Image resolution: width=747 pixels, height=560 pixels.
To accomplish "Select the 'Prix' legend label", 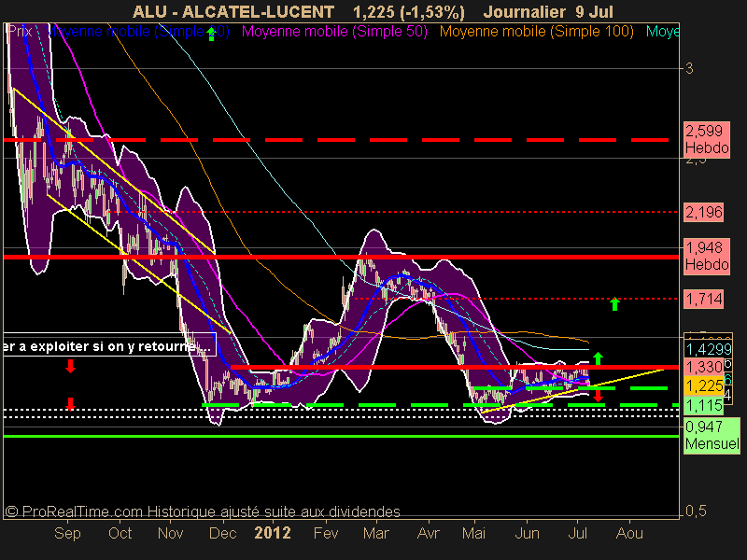I will click(x=20, y=32).
